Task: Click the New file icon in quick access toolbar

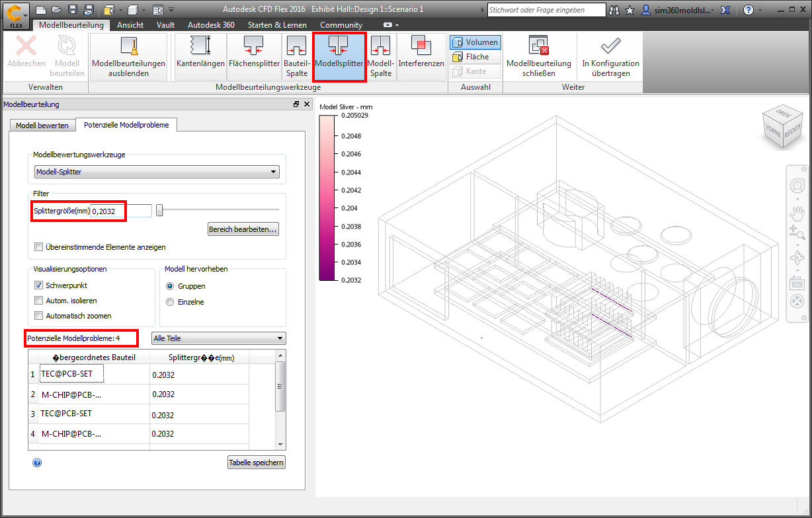Action: click(41, 10)
